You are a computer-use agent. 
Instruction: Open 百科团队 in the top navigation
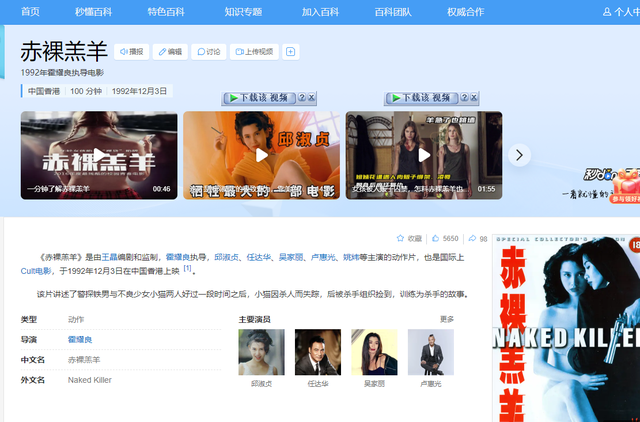click(x=393, y=12)
